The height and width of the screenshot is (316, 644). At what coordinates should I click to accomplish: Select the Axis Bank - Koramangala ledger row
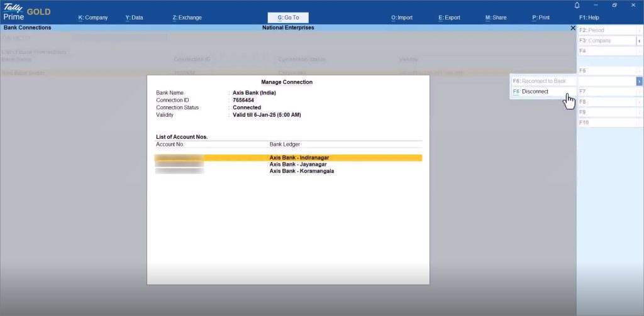(288, 171)
